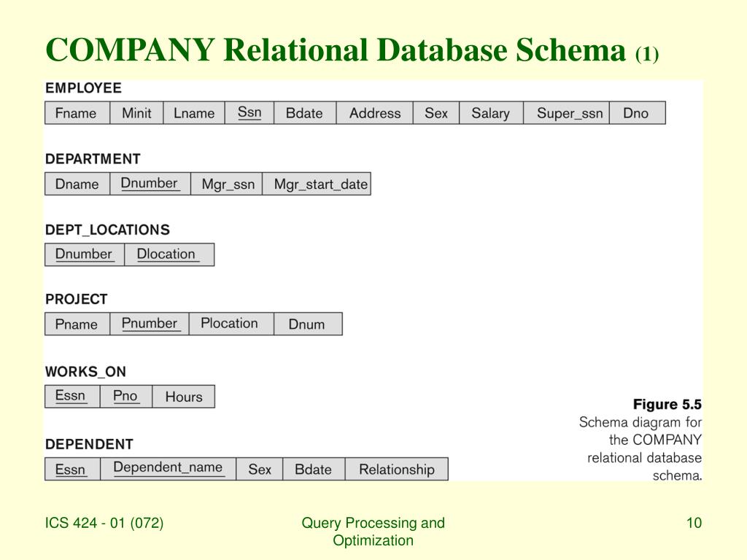The image size is (747, 560).
Task: Click the Dno cell in EMPLOYEE
Action: [638, 113]
